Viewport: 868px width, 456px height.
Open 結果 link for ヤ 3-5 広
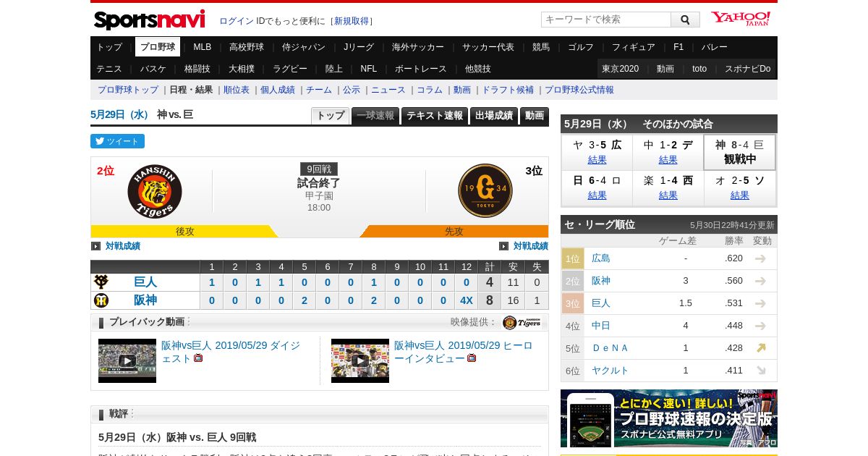(x=597, y=160)
